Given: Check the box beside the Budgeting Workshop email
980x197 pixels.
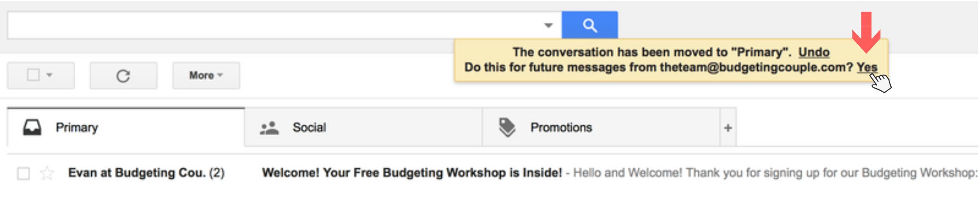Looking at the screenshot, I should pos(23,174).
